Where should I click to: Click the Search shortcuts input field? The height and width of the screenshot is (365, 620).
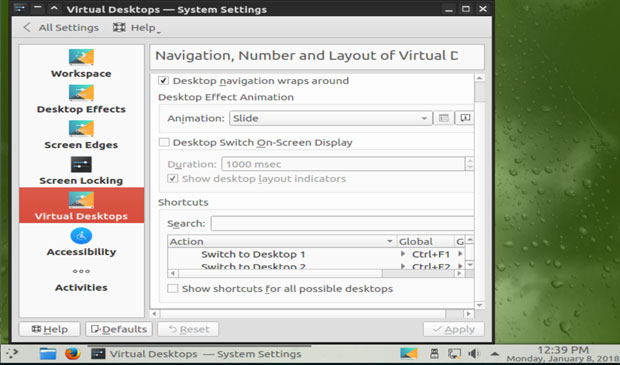coord(342,223)
